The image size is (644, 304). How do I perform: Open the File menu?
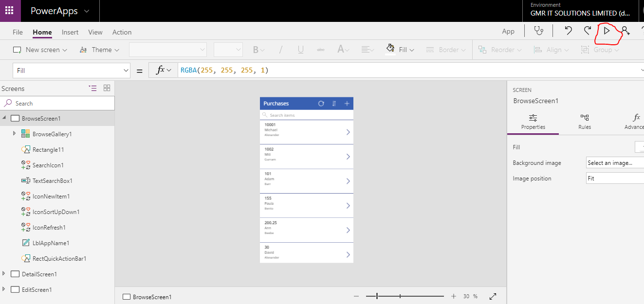(18, 32)
